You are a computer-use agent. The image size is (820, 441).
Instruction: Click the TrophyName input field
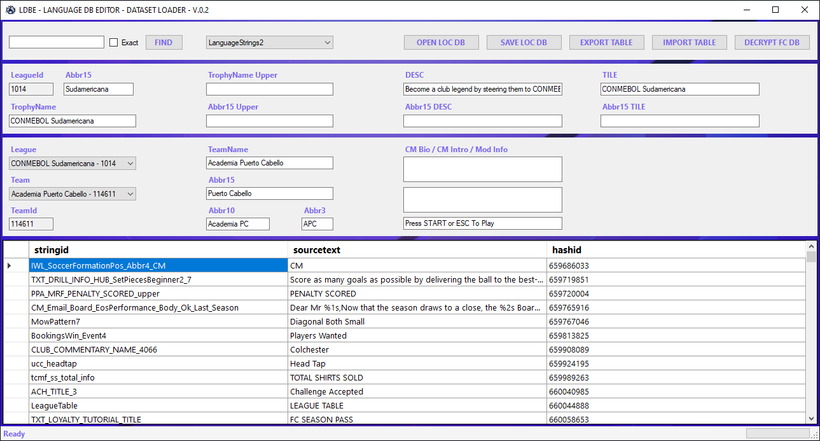[72, 121]
